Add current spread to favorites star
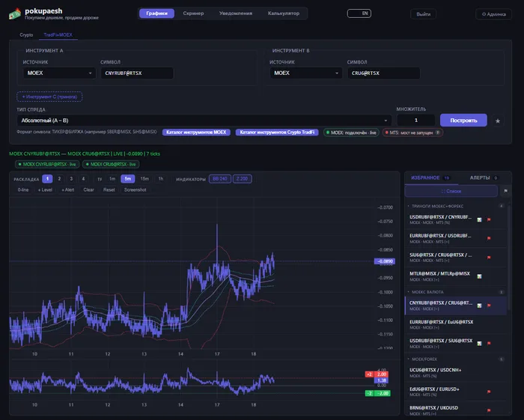Image resolution: width=524 pixels, height=420 pixels. (x=498, y=121)
